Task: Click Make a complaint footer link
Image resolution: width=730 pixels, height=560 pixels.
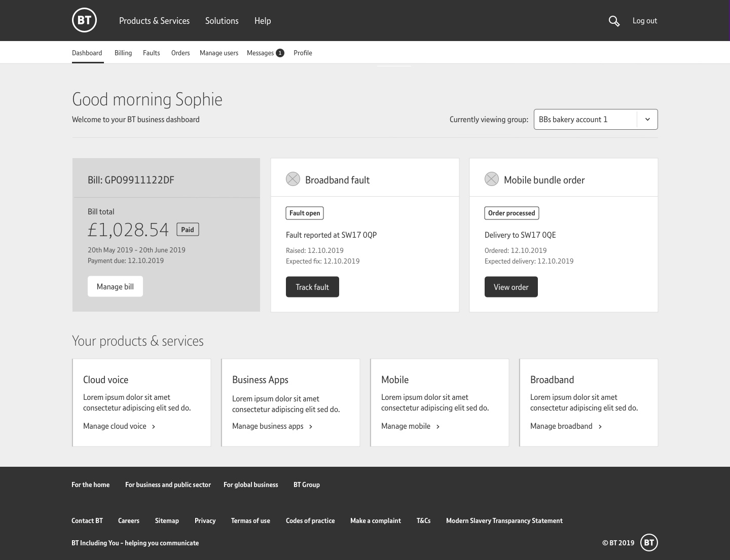Action: tap(376, 520)
